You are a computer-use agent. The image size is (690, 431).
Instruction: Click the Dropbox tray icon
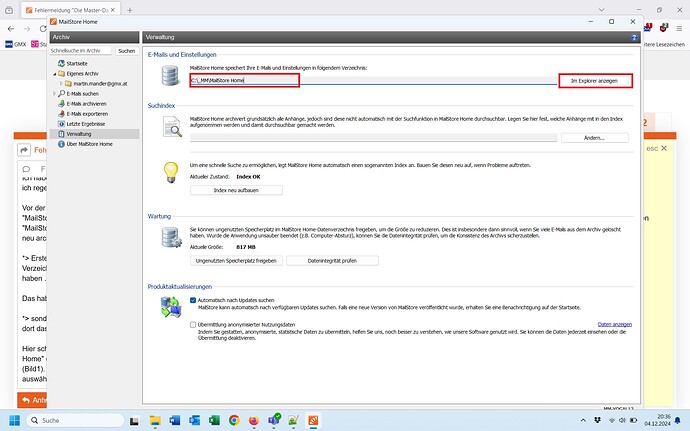(x=597, y=420)
